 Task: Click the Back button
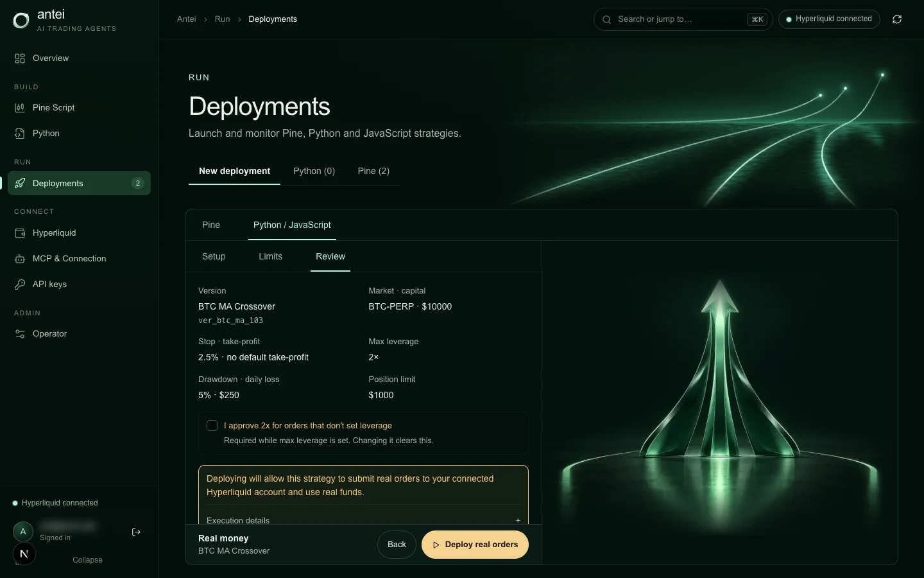click(397, 545)
